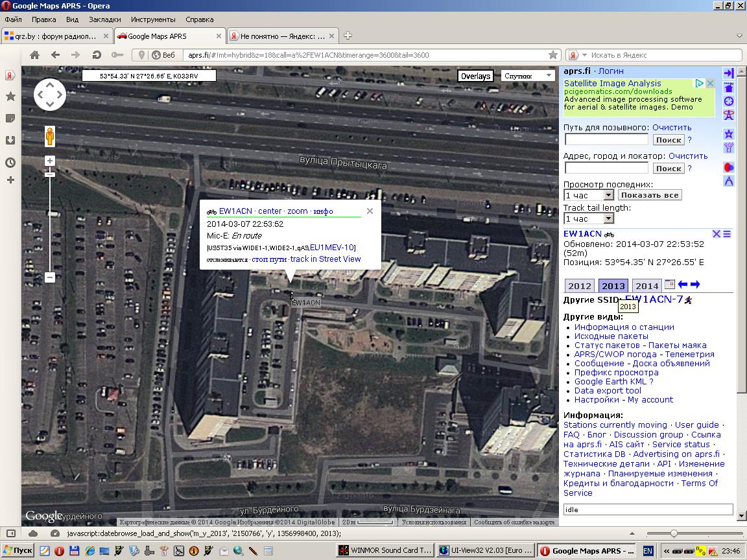
Task: Select the 2014 year tab
Action: pos(646,286)
